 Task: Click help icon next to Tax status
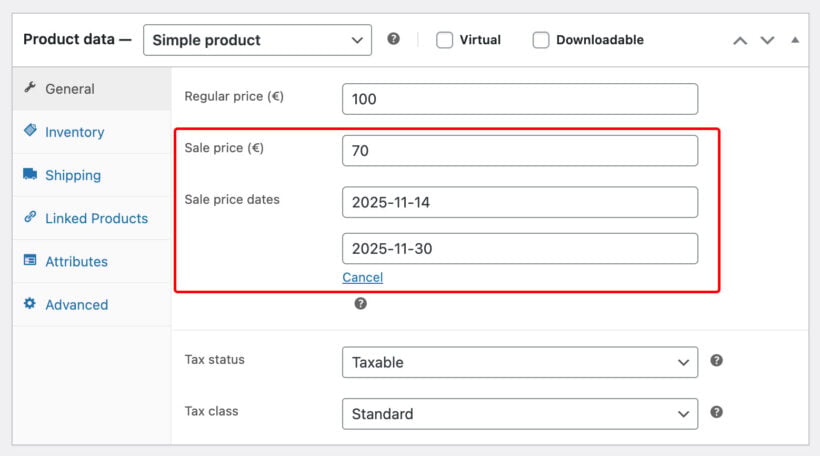[716, 360]
